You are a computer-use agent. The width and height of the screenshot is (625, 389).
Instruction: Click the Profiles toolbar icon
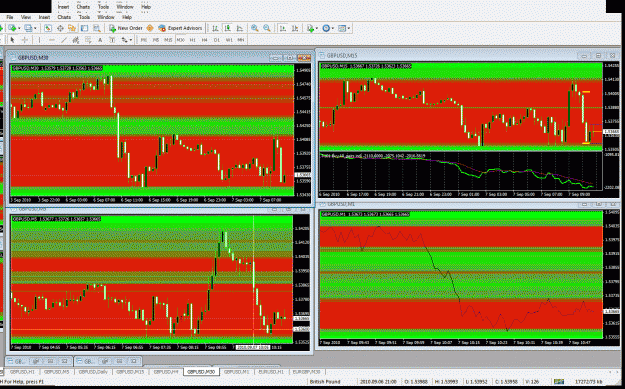point(28,28)
